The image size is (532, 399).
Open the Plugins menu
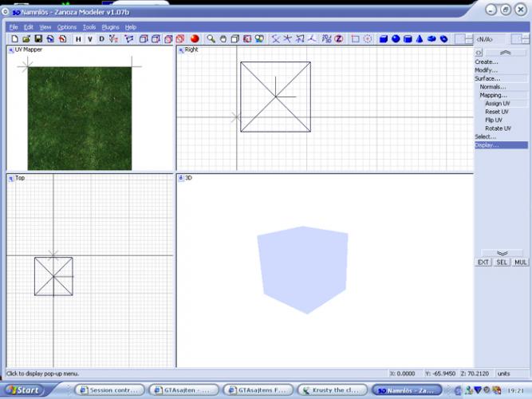click(x=110, y=27)
